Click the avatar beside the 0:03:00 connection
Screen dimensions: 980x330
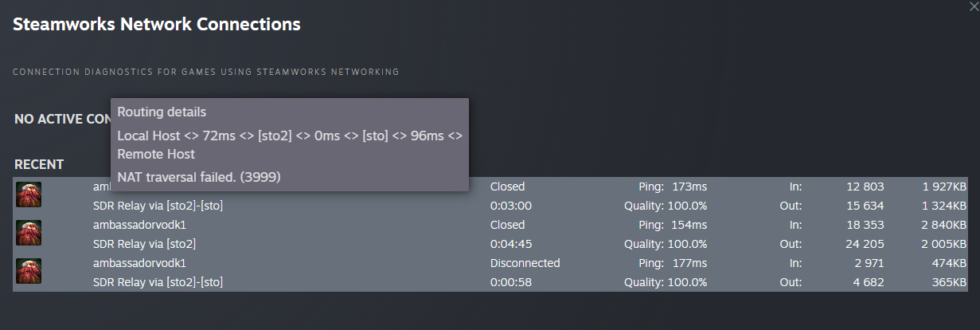coord(29,194)
